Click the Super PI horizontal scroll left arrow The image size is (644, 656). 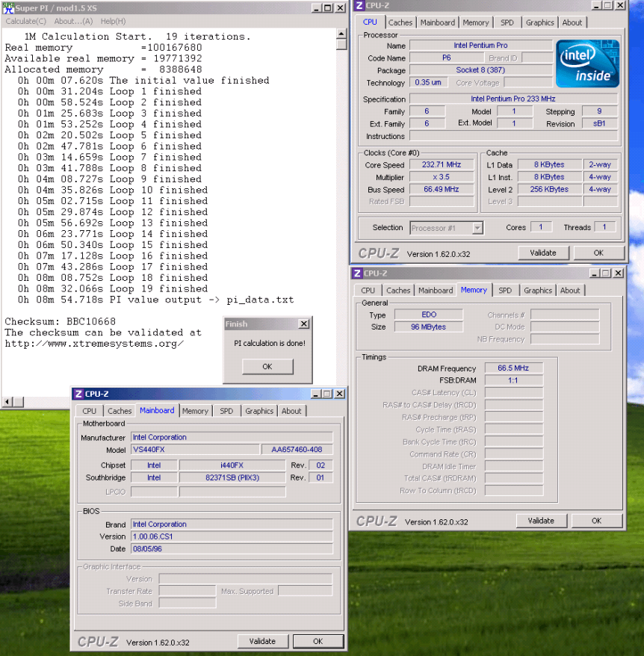click(x=7, y=403)
